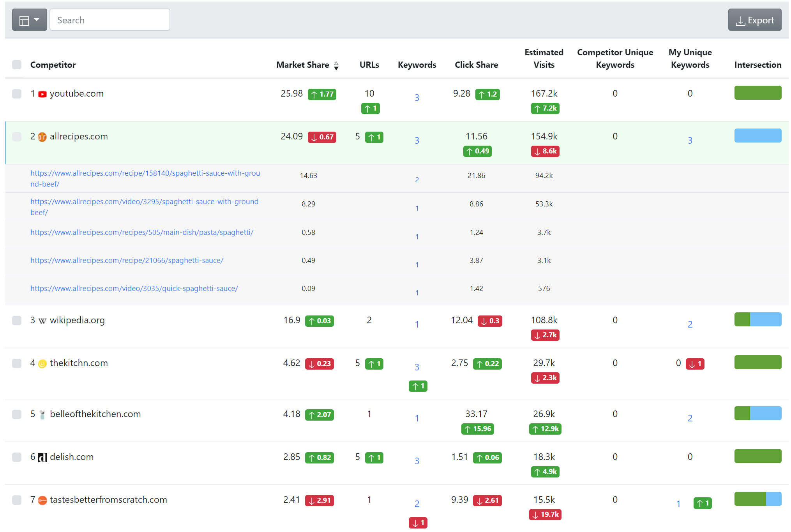Select the allrecipes.com row checkbox
791x532 pixels.
tap(17, 136)
